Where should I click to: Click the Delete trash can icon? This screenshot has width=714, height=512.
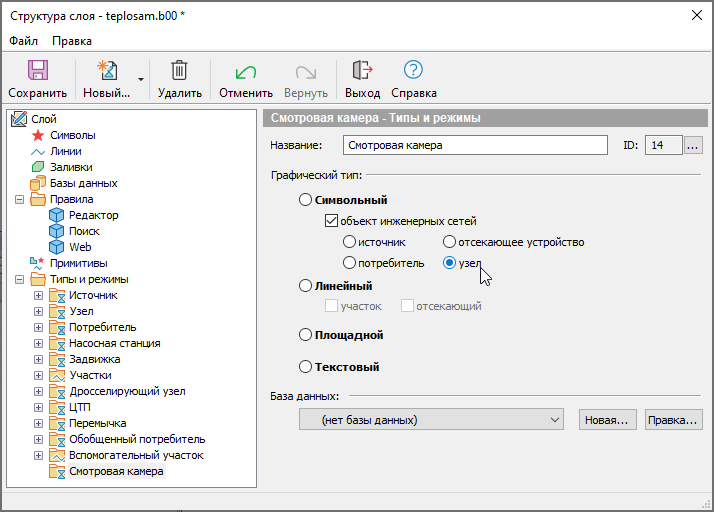pos(179,71)
